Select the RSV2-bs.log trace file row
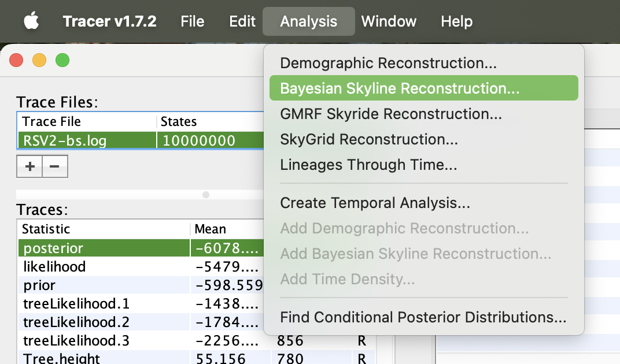Viewport: 620px width, 364px height. (x=141, y=140)
